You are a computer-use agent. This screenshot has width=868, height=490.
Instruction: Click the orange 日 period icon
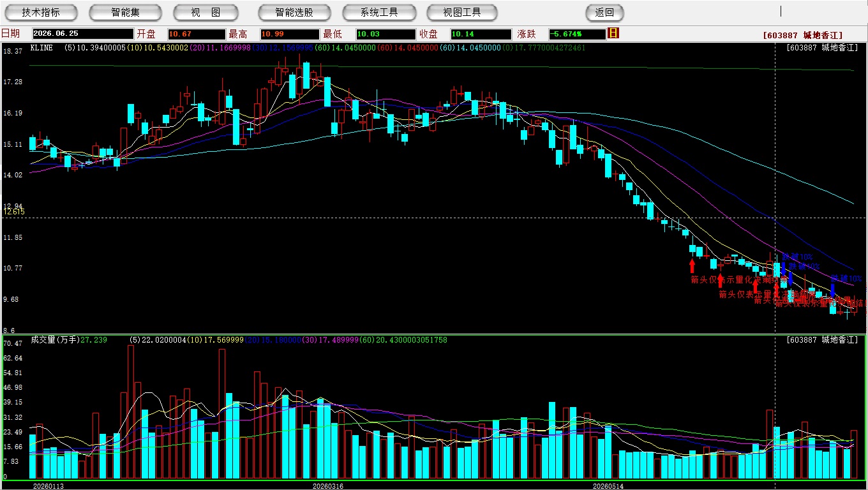pos(613,33)
